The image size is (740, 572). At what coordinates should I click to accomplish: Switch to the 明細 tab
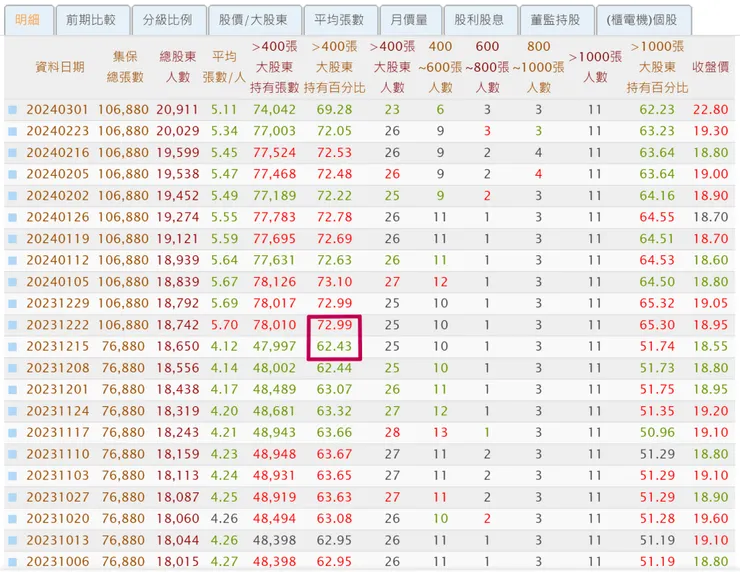[x=29, y=20]
